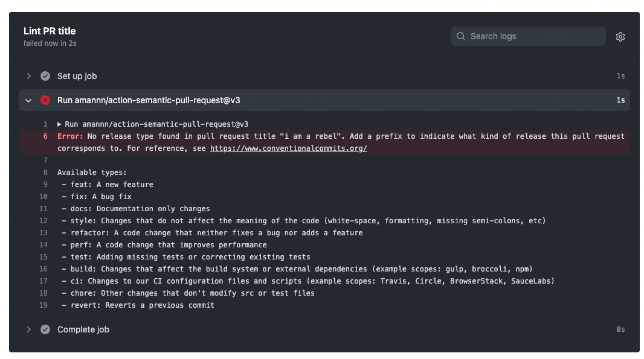Open the log settings gear icon
The image size is (644, 359).
[620, 37]
